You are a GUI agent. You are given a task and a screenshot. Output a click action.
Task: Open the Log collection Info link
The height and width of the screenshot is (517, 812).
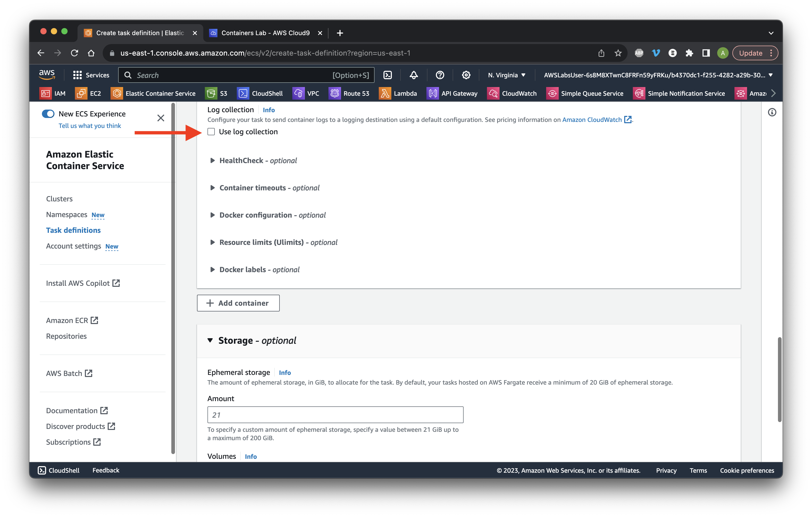269,110
